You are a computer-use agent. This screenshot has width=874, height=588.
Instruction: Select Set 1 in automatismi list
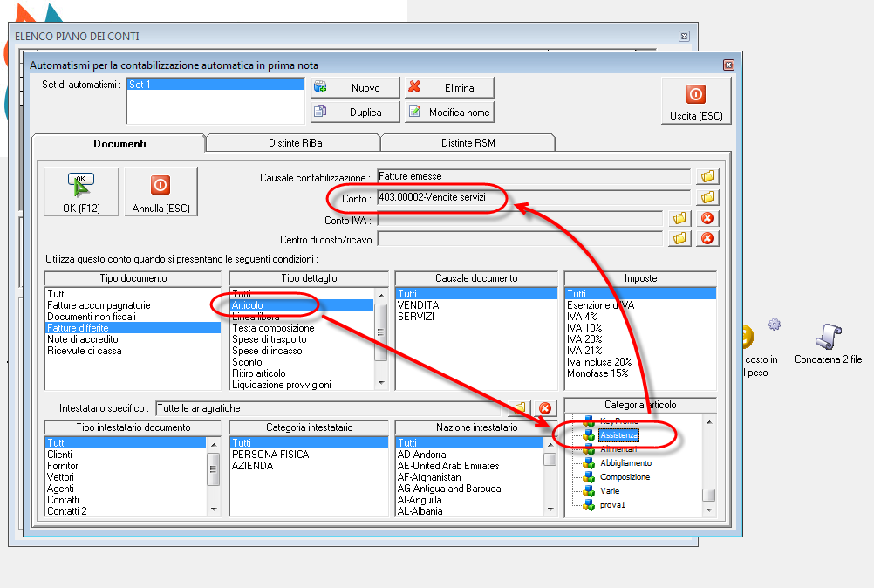pyautogui.click(x=215, y=84)
